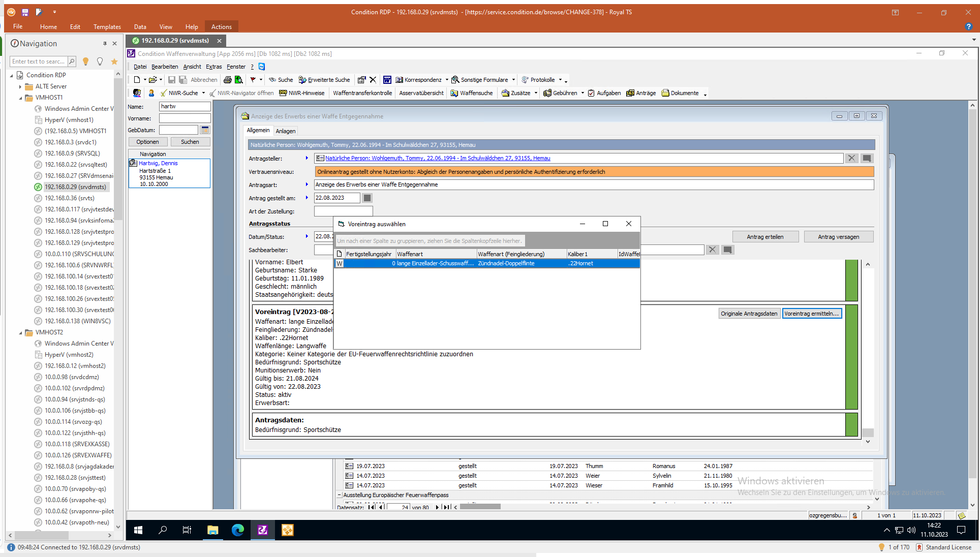The height and width of the screenshot is (557, 980).
Task: Open the Gebühren dropdown arrow
Action: (x=583, y=93)
